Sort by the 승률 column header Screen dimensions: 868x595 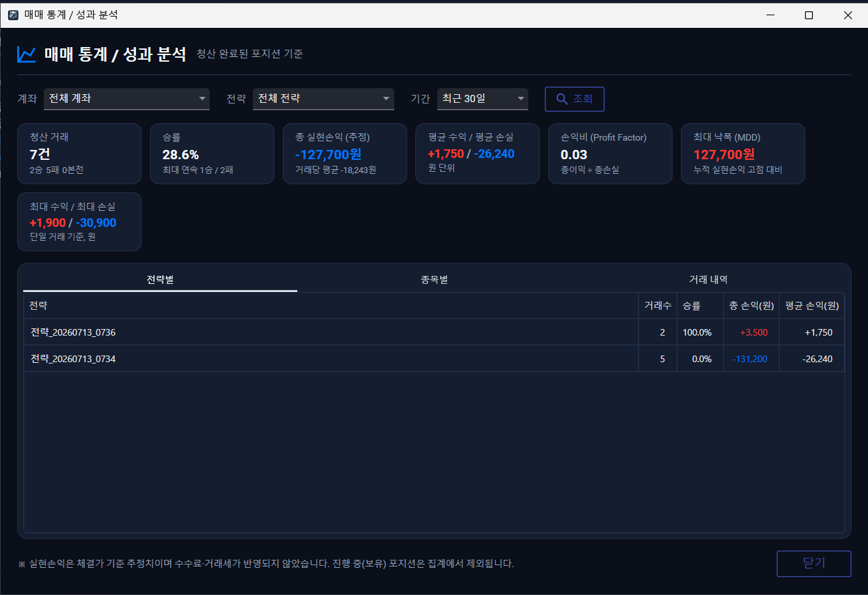pos(700,306)
